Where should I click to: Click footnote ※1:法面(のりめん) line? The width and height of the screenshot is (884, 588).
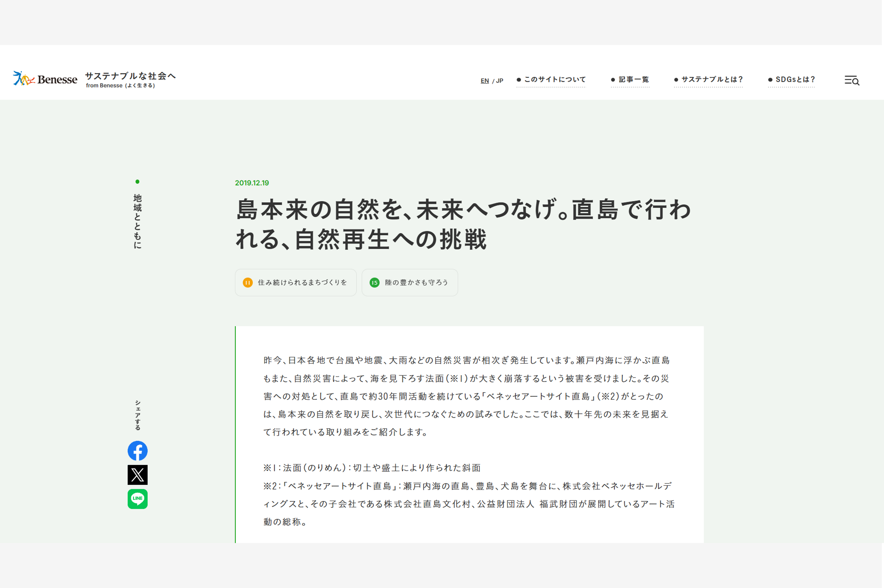coord(372,468)
